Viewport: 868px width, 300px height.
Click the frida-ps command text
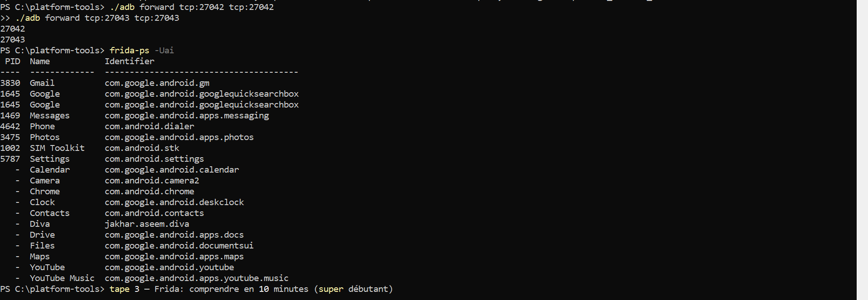pyautogui.click(x=129, y=51)
